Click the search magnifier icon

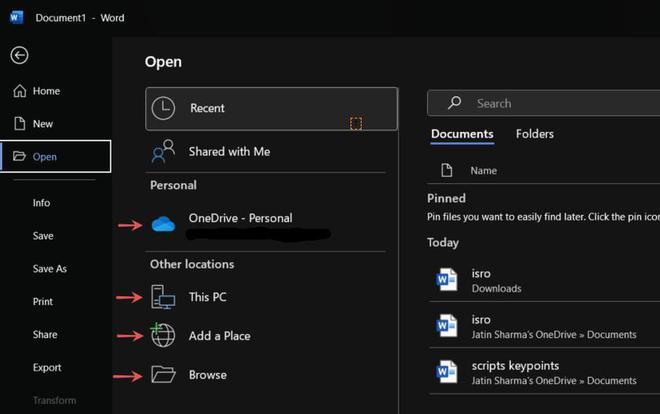click(454, 103)
